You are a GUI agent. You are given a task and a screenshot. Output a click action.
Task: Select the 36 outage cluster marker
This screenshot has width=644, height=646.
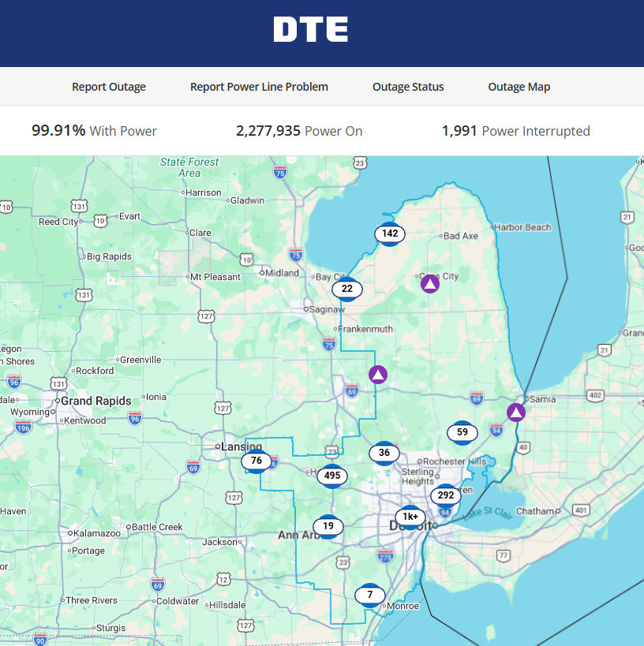point(384,453)
